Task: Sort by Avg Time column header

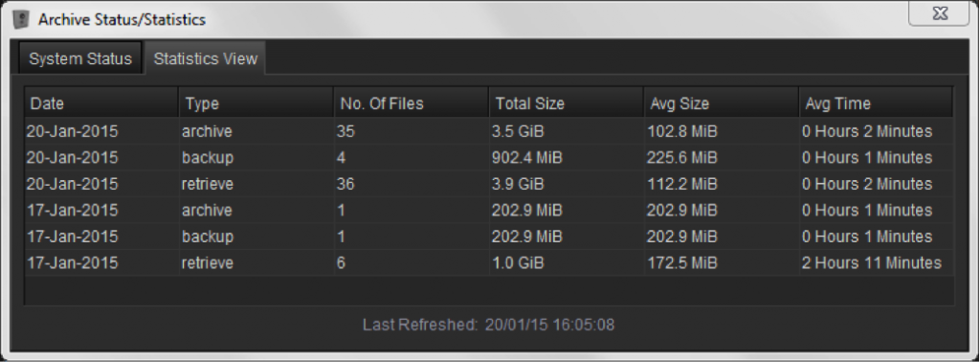Action: (x=877, y=103)
